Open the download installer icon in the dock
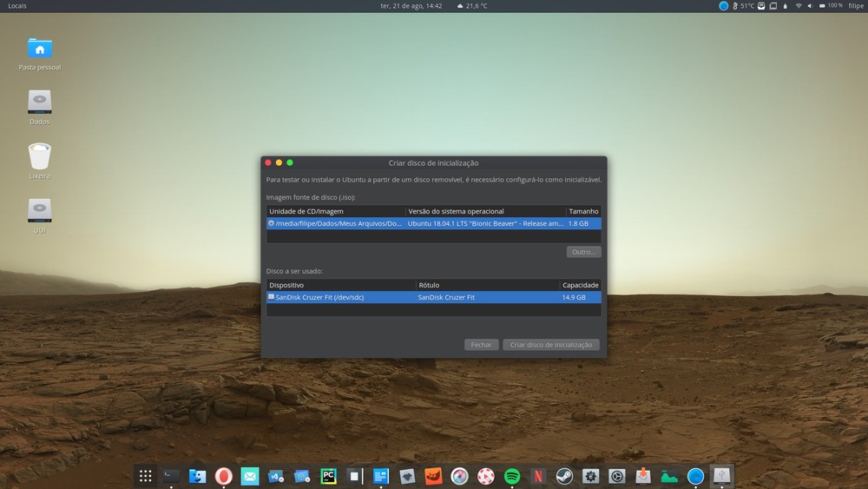868x489 pixels. [x=643, y=476]
